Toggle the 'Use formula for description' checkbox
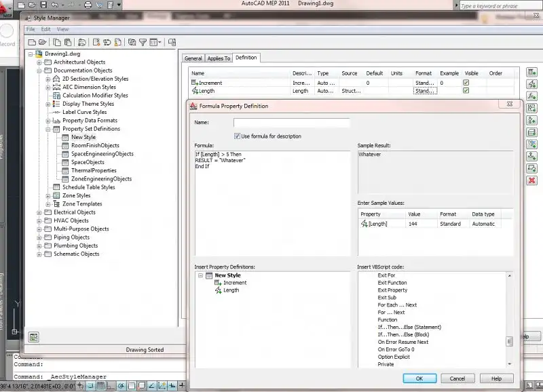The image size is (543, 392). click(238, 136)
